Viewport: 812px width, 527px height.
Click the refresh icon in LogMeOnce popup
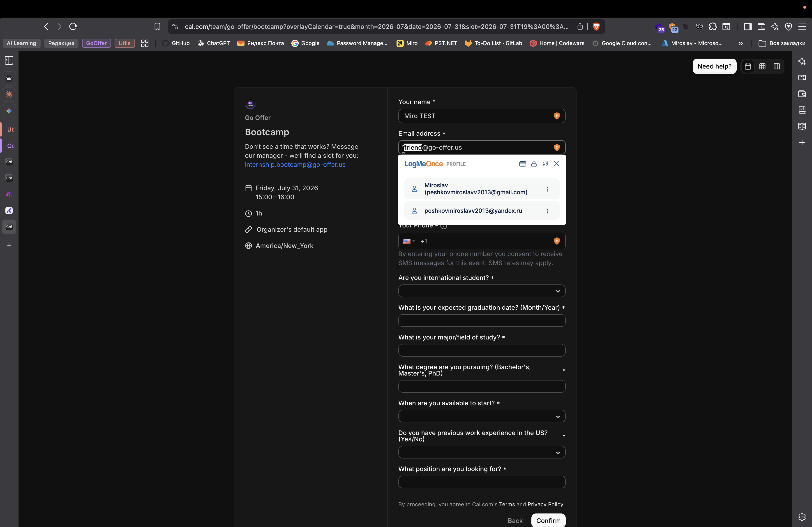[x=545, y=164]
